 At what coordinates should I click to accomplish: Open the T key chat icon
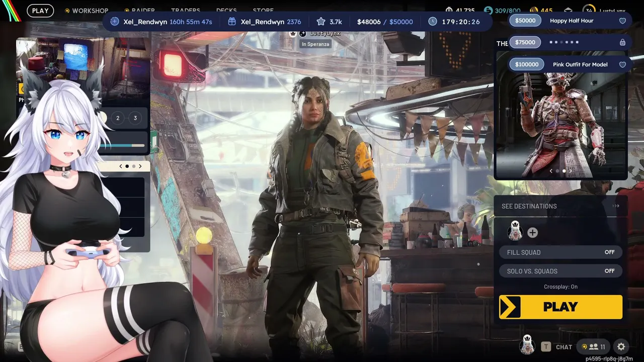546,347
